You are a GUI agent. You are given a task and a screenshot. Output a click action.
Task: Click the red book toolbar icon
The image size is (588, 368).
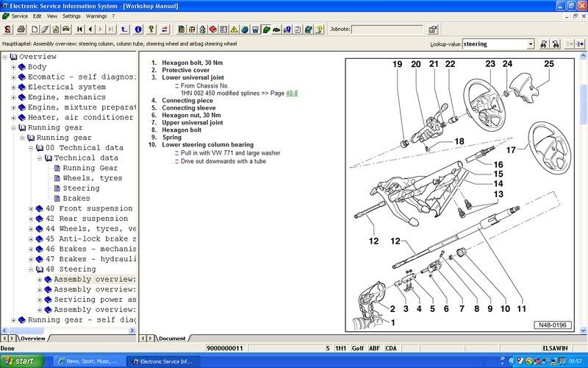pos(213,29)
